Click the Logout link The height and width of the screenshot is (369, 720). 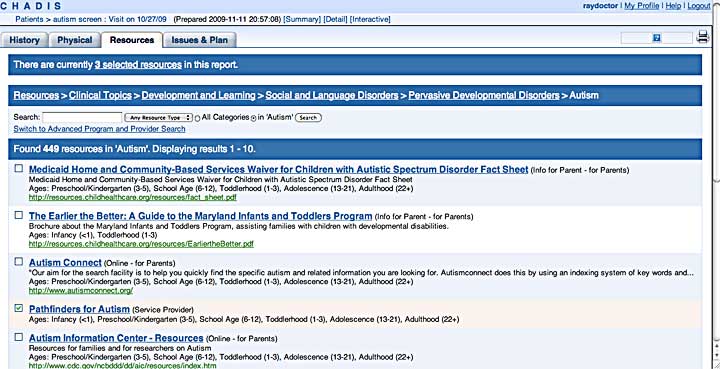point(699,6)
